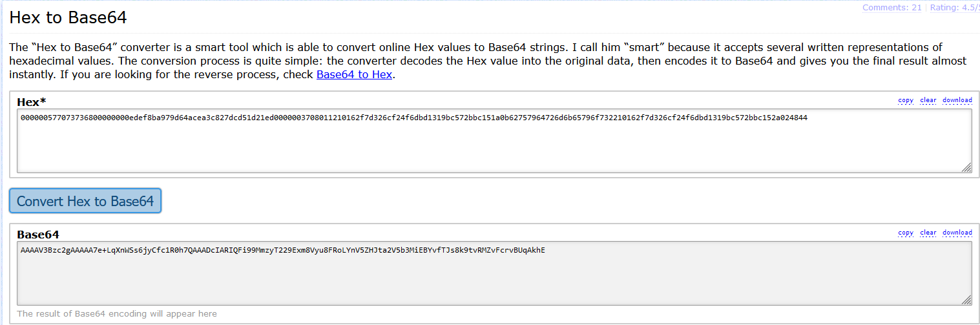Click the Rating: 4.5 link
The height and width of the screenshot is (325, 980).
click(x=954, y=8)
